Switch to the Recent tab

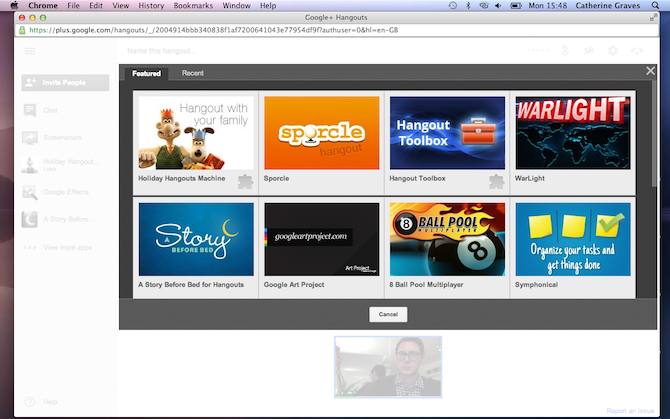point(193,73)
